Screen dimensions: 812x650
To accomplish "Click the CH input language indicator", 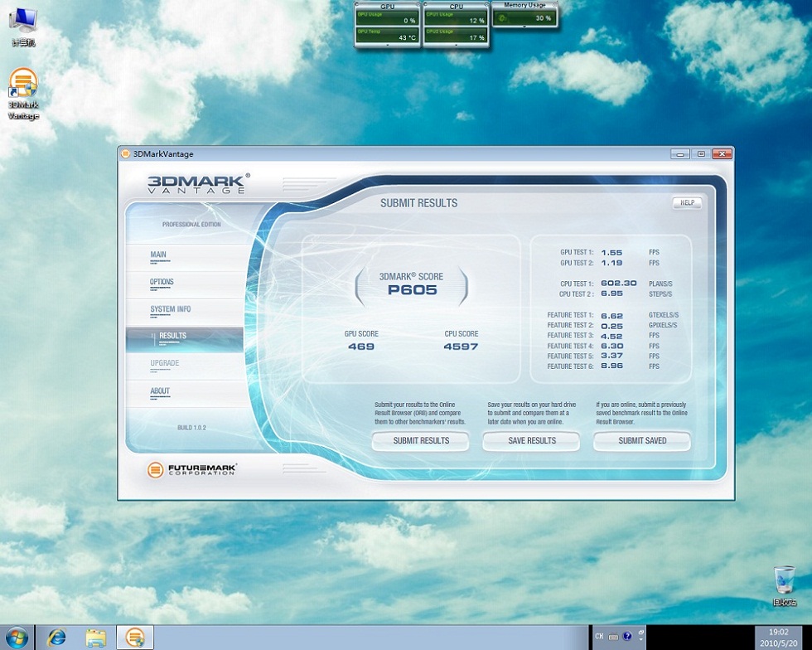I will (599, 636).
